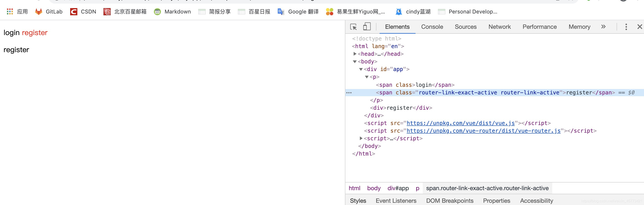
Task: Click the register text below the links
Action: coord(16,50)
